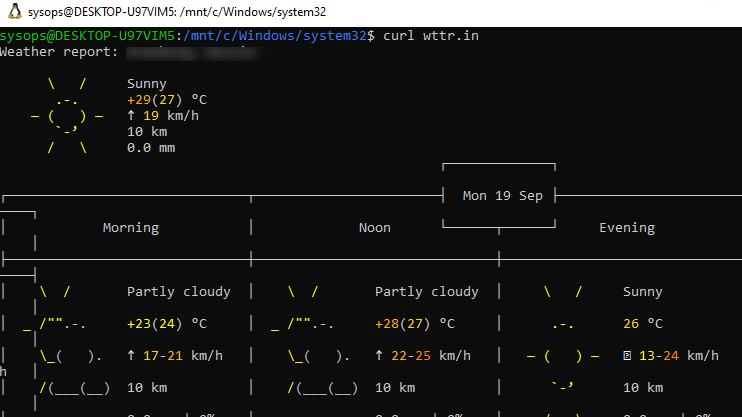This screenshot has width=742, height=417.
Task: Click the 'Noon' column header
Action: tap(375, 228)
